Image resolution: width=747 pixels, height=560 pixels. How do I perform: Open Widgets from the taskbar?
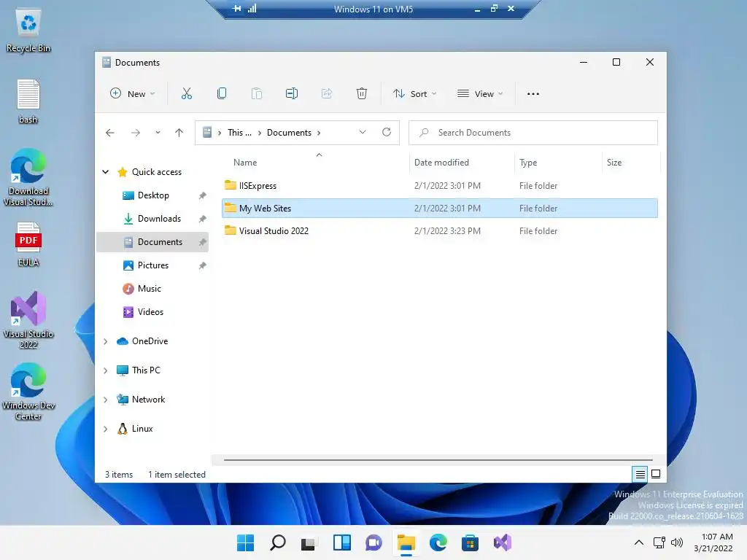tap(342, 542)
